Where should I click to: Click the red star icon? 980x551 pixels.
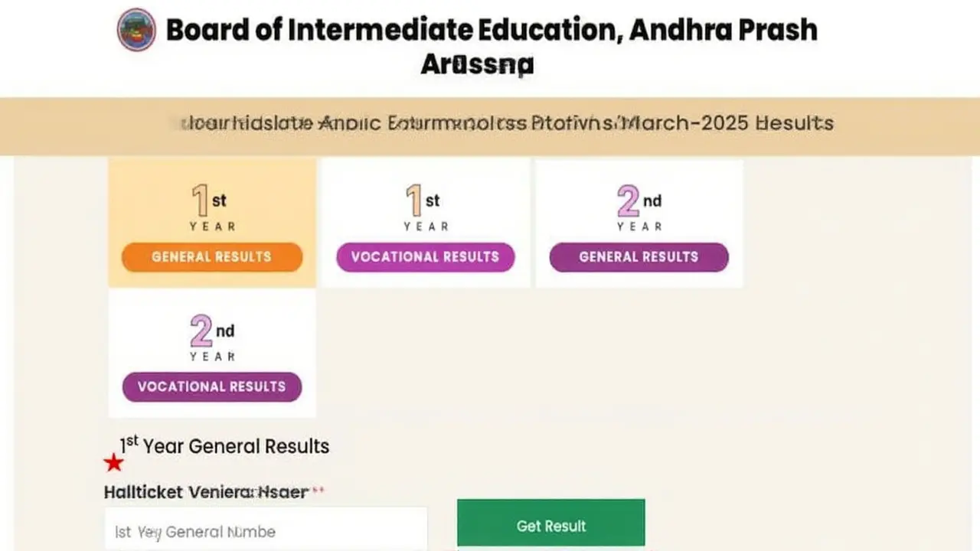tap(114, 462)
